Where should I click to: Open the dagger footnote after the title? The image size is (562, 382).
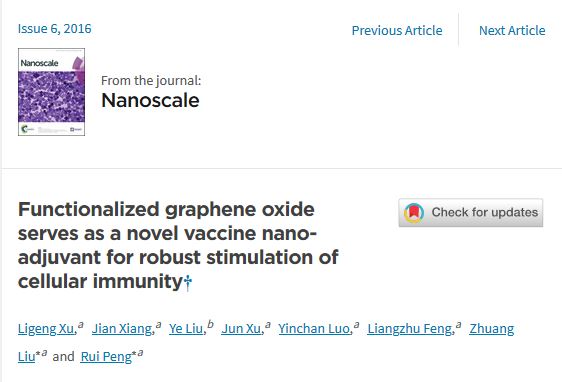(x=188, y=283)
